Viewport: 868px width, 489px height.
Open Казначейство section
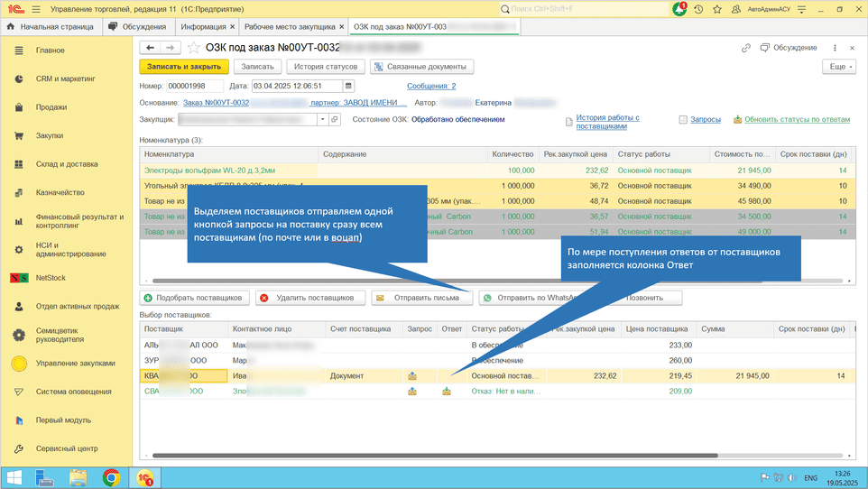(60, 192)
